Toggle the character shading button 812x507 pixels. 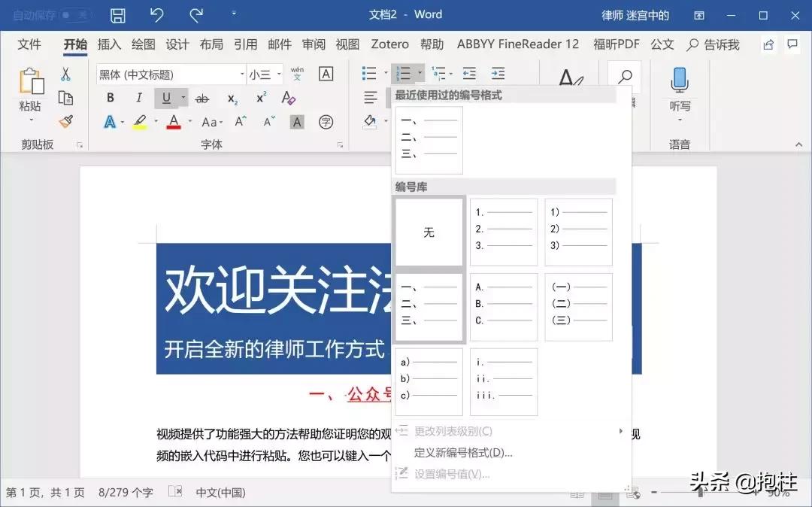tap(297, 121)
